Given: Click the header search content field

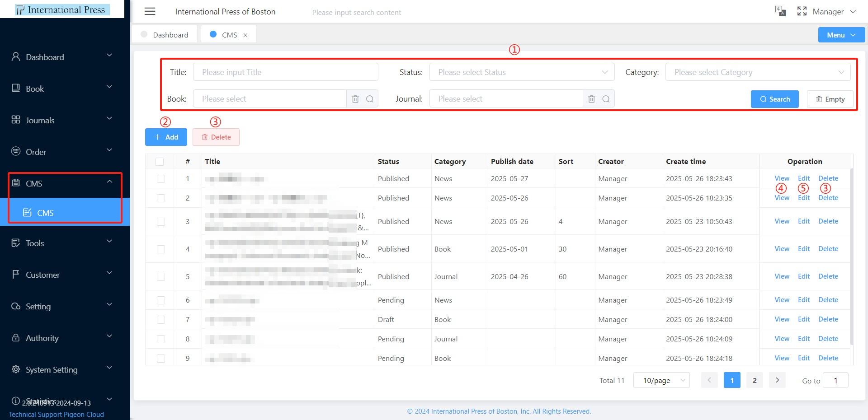Looking at the screenshot, I should (357, 12).
